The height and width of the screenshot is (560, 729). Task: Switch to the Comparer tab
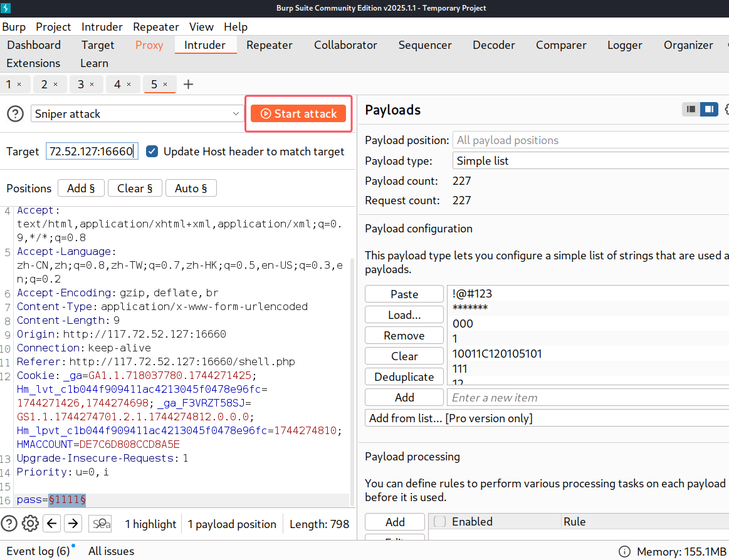coord(561,45)
